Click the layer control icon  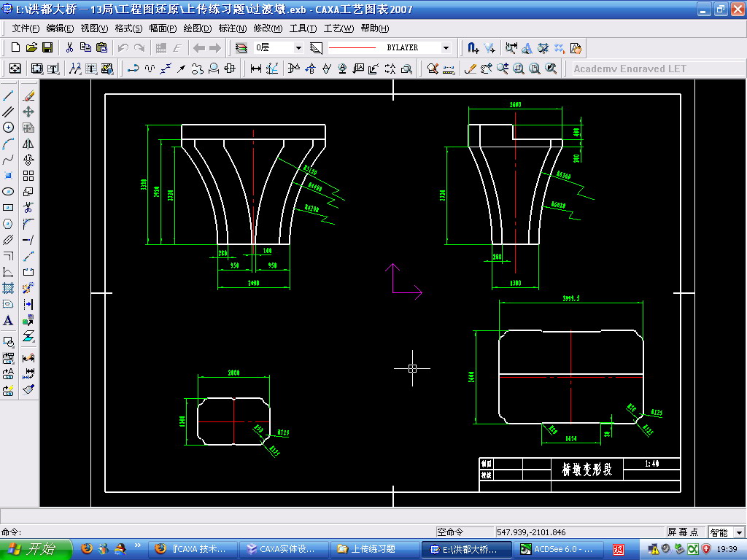click(241, 47)
